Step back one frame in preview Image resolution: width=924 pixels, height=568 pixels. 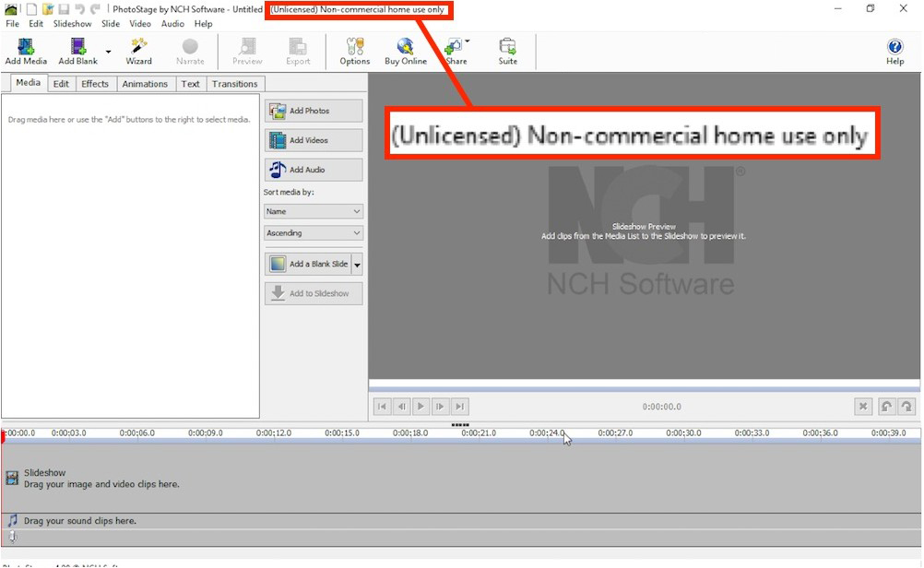401,406
